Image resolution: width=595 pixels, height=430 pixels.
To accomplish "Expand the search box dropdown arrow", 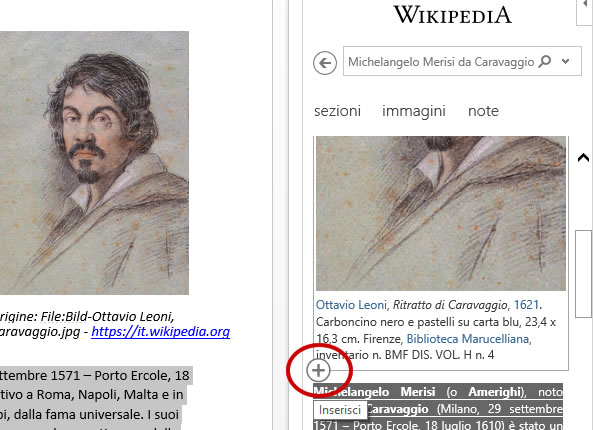I will click(565, 61).
